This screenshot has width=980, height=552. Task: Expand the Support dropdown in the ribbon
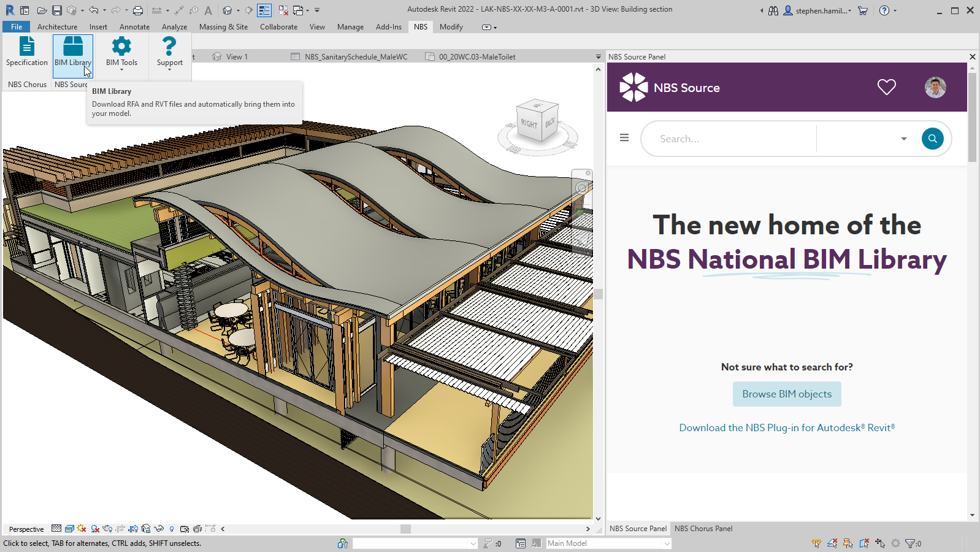[x=169, y=69]
